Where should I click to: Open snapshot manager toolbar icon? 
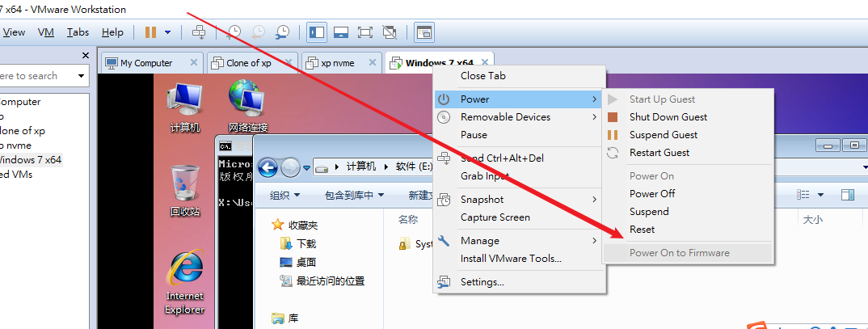282,32
